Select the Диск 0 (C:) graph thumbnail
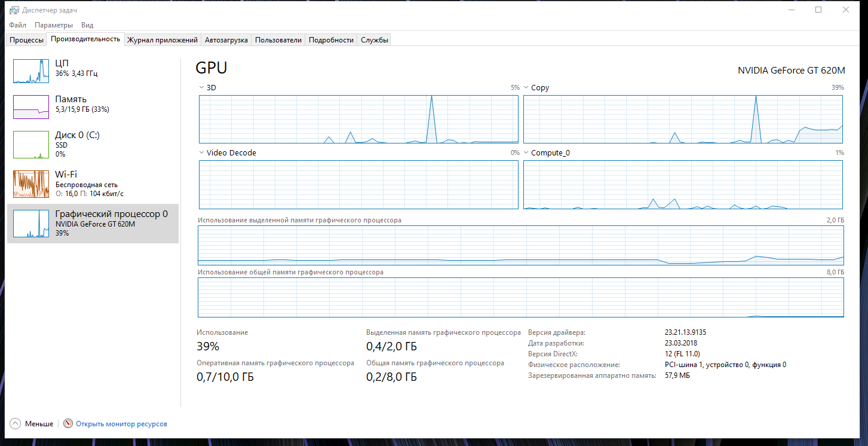 pyautogui.click(x=31, y=145)
